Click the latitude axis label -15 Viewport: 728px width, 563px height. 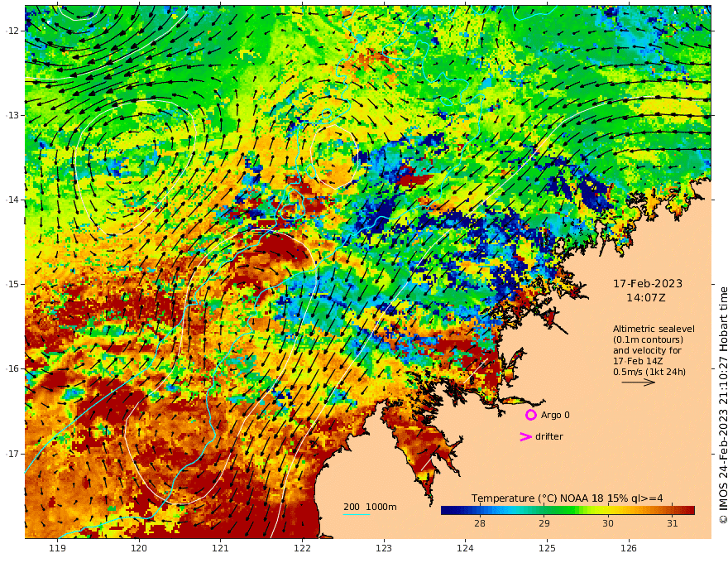[x=12, y=284]
